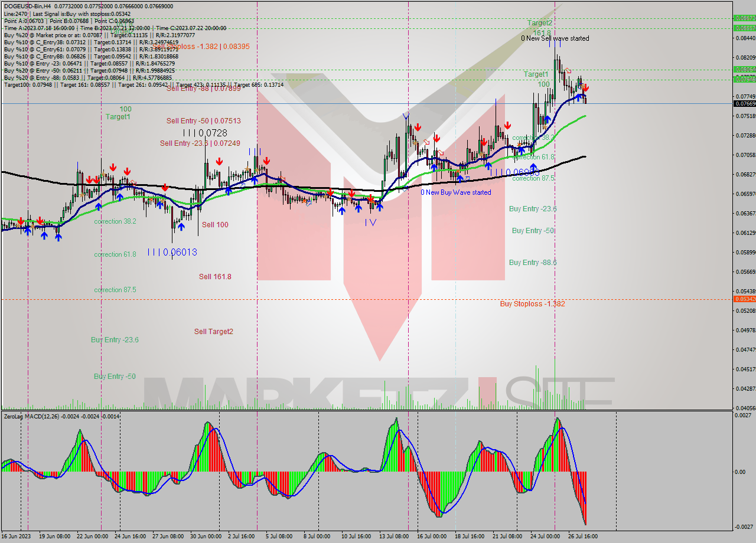756x543 pixels.
Task: Click the '22 Jun 00:00' date label
Action: pos(94,537)
